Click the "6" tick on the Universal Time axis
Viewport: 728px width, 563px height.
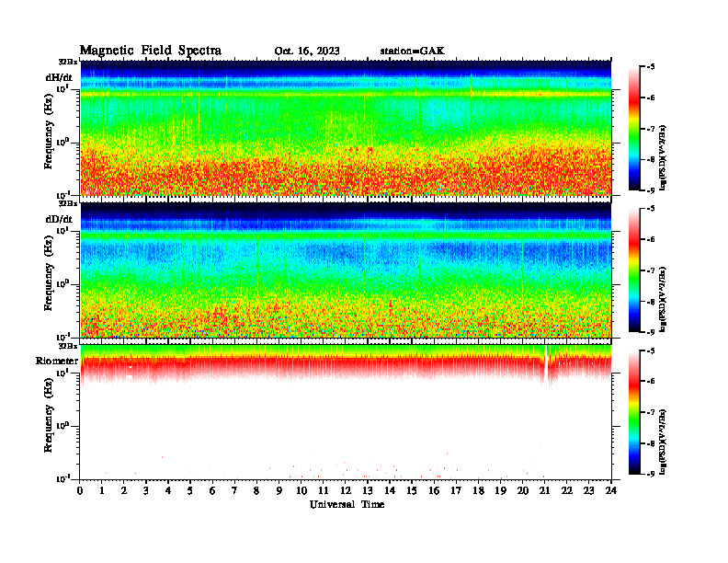tap(212, 491)
